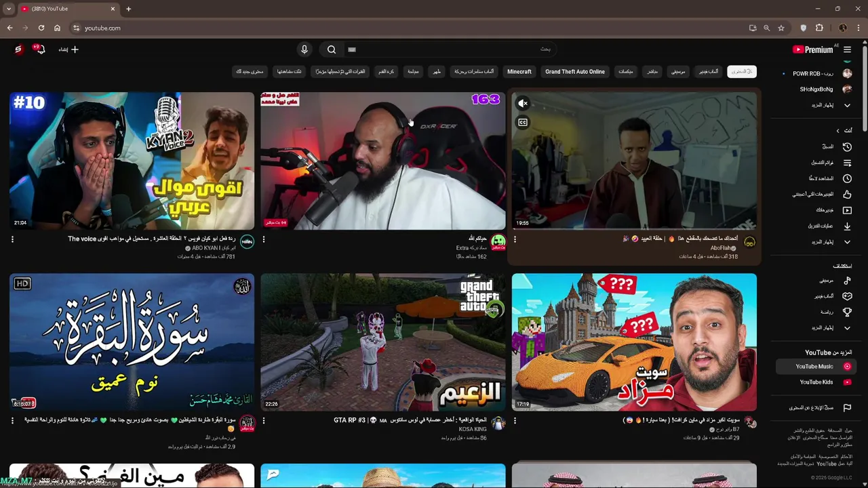
Task: Select the Music (موسيقى) filter chip
Action: coord(678,71)
